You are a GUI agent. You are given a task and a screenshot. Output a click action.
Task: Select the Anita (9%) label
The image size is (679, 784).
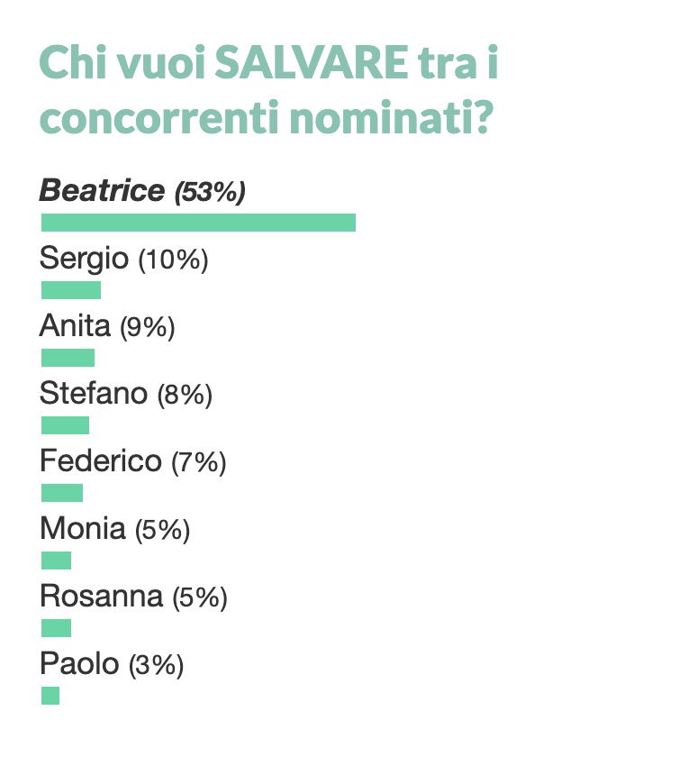click(x=107, y=326)
